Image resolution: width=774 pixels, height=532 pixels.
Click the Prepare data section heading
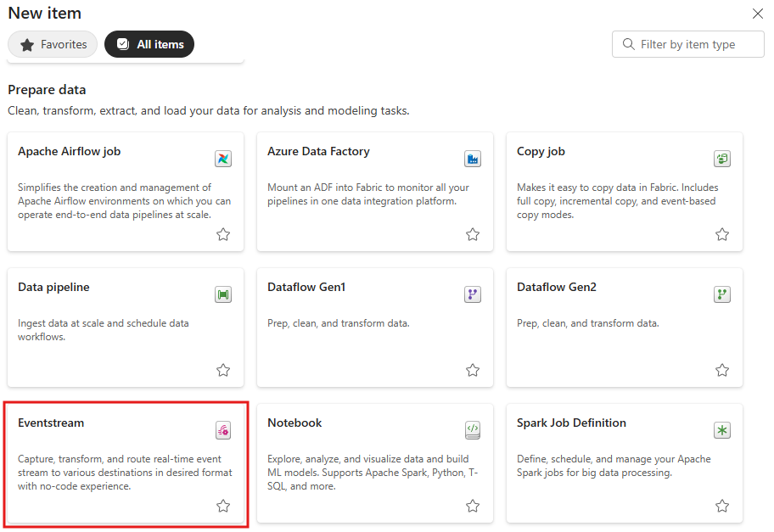coord(47,90)
